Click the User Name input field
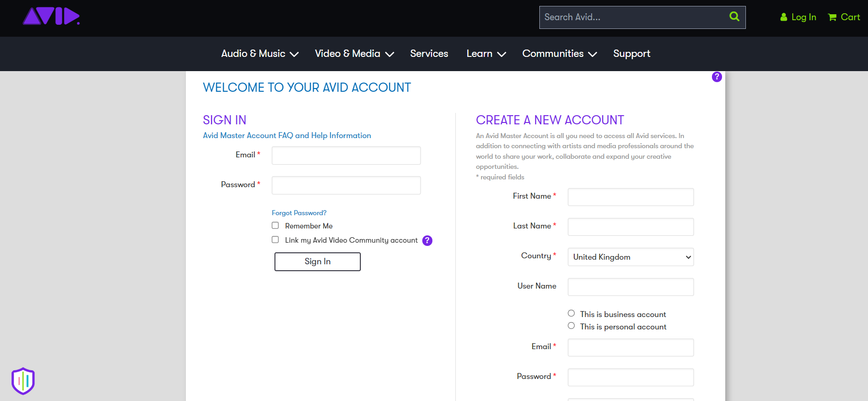The image size is (868, 401). [x=631, y=287]
